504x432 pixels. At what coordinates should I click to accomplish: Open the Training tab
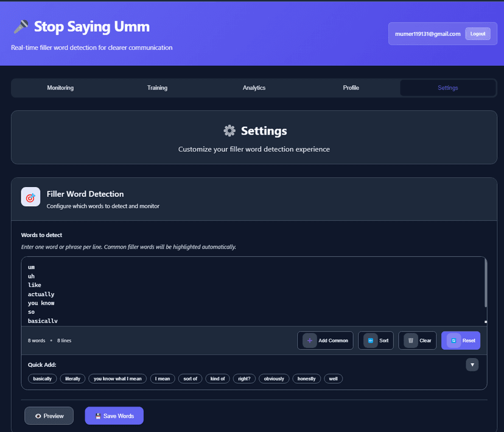point(157,88)
